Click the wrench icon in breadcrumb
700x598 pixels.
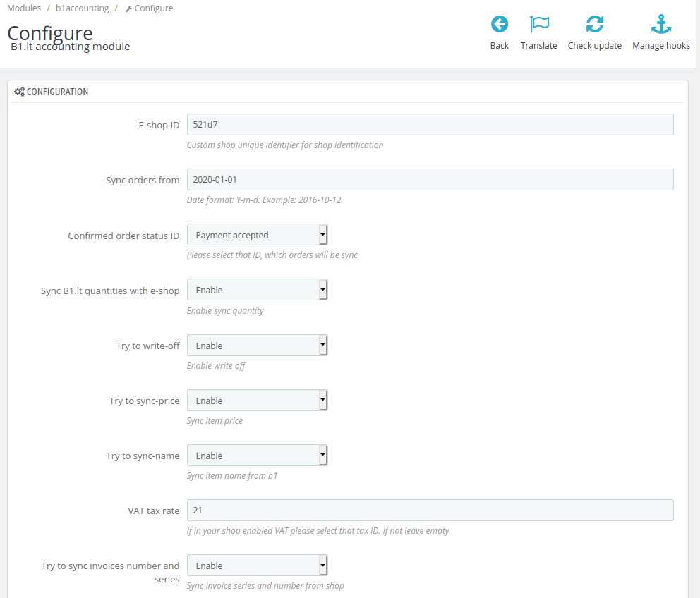click(128, 9)
